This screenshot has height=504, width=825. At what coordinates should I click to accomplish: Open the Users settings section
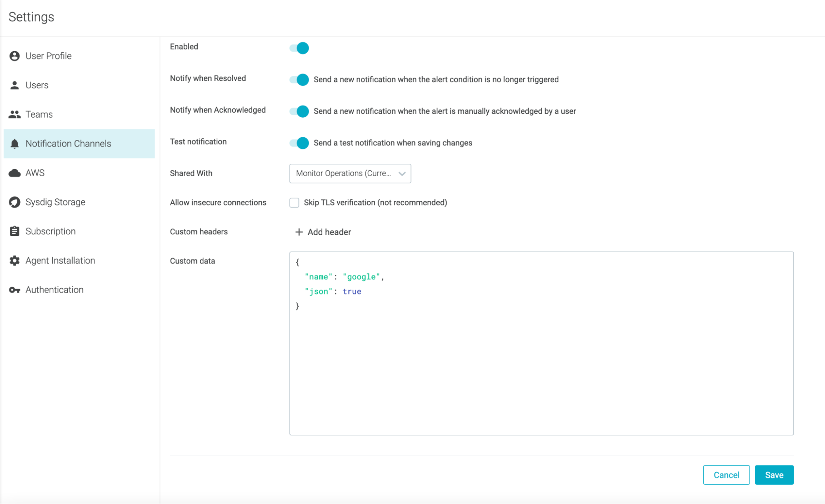(37, 85)
